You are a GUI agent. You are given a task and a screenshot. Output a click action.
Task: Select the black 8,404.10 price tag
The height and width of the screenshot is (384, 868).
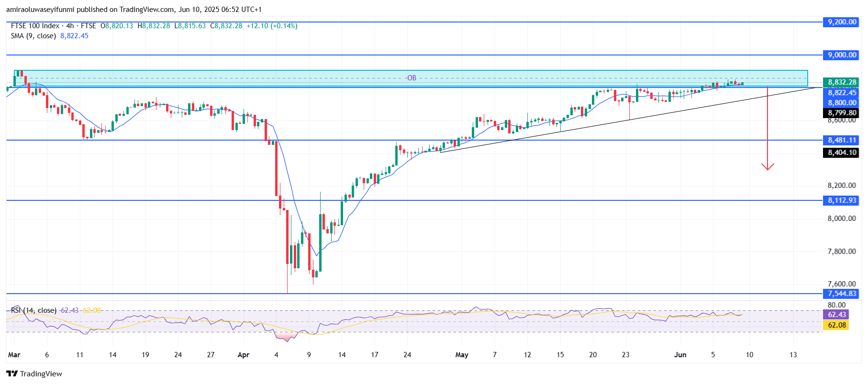pos(842,153)
